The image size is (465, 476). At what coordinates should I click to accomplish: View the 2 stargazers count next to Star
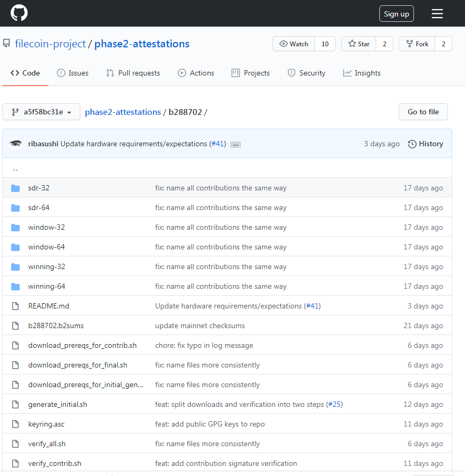point(385,44)
